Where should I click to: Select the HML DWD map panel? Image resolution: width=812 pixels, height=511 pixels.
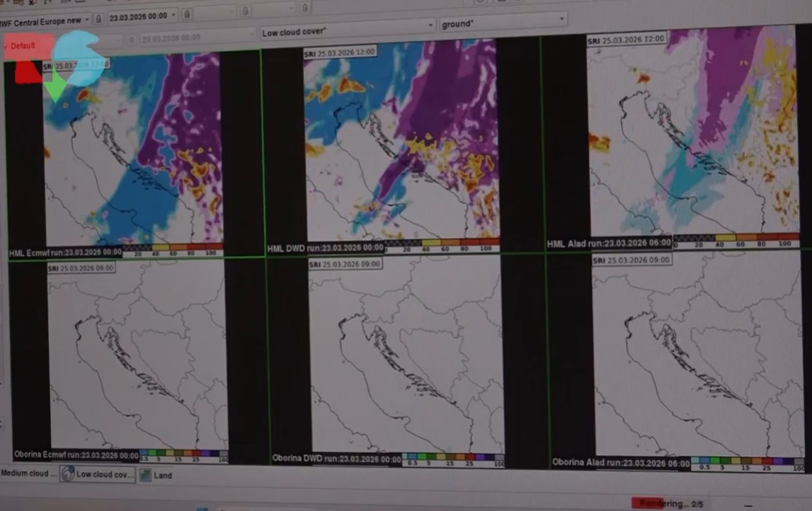[401, 142]
